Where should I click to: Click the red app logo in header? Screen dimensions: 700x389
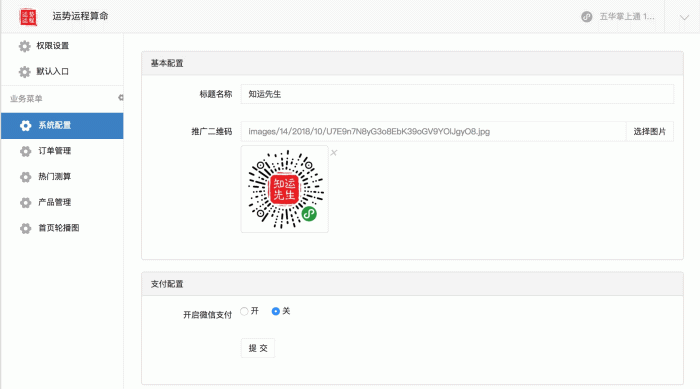(x=28, y=17)
